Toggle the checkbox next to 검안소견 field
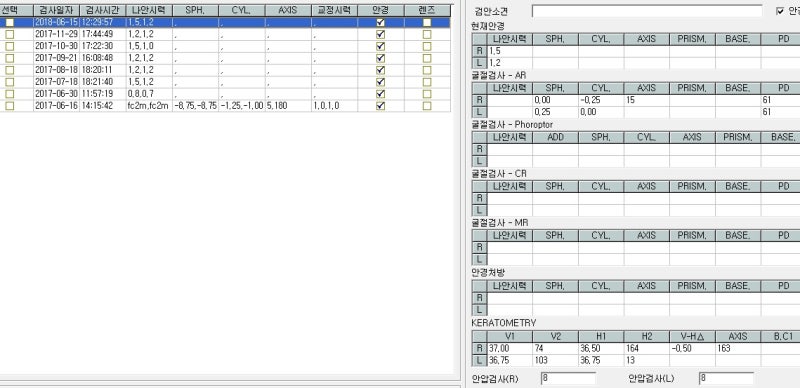 coord(780,11)
